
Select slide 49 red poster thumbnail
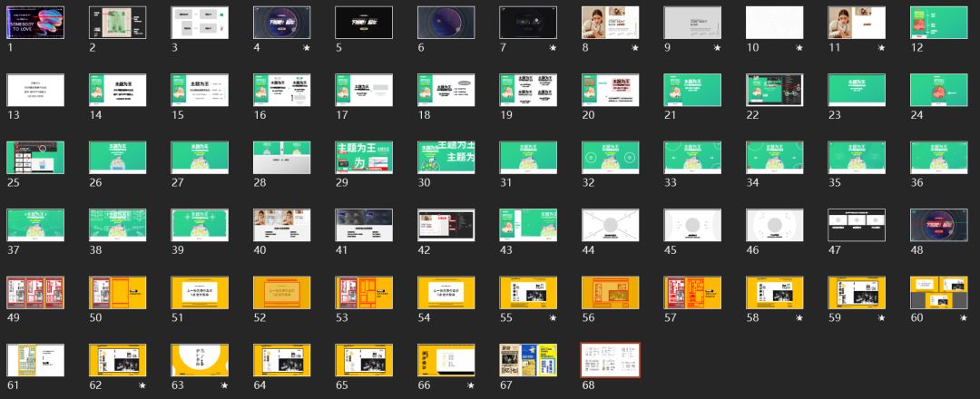[35, 292]
